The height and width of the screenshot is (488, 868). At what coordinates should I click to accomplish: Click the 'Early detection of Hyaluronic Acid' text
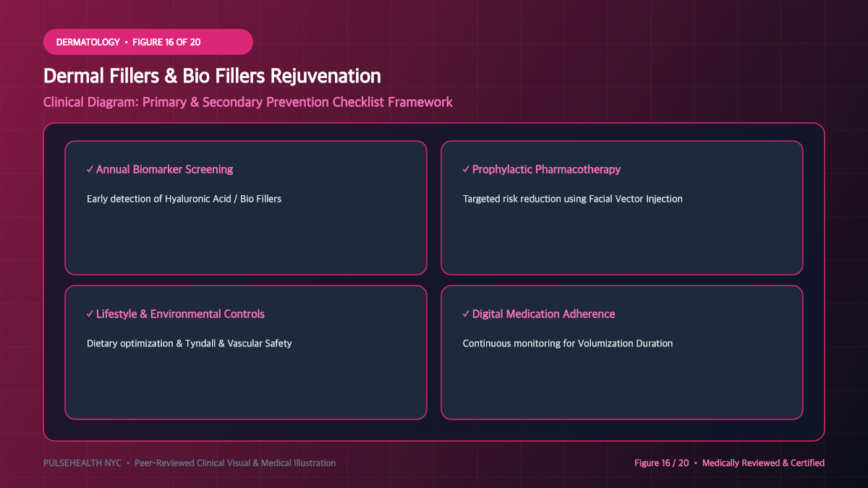(184, 199)
